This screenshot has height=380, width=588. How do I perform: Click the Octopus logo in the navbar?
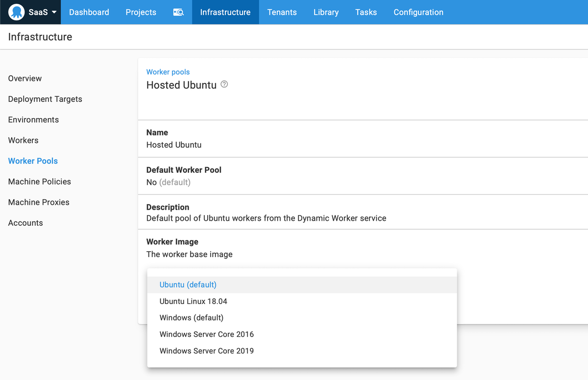[16, 12]
